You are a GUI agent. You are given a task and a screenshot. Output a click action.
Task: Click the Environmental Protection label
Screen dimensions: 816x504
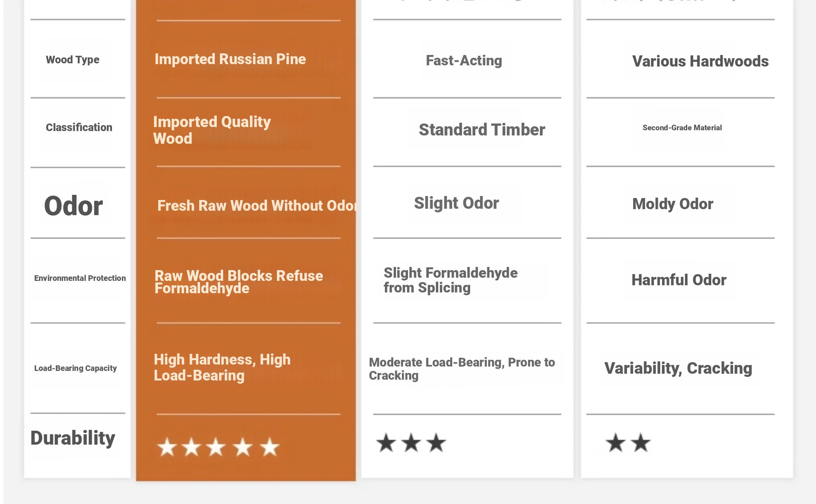point(80,278)
